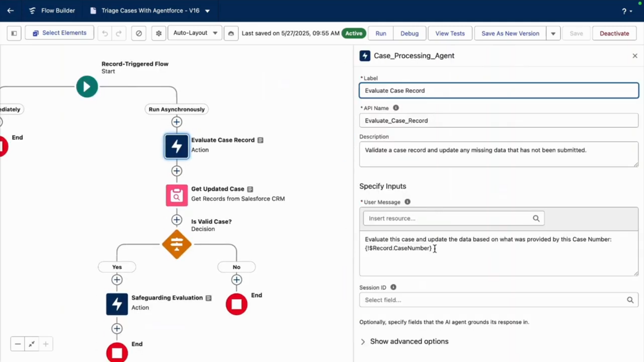The width and height of the screenshot is (644, 362).
Task: Open the Auto-Layout dropdown
Action: coord(194,33)
